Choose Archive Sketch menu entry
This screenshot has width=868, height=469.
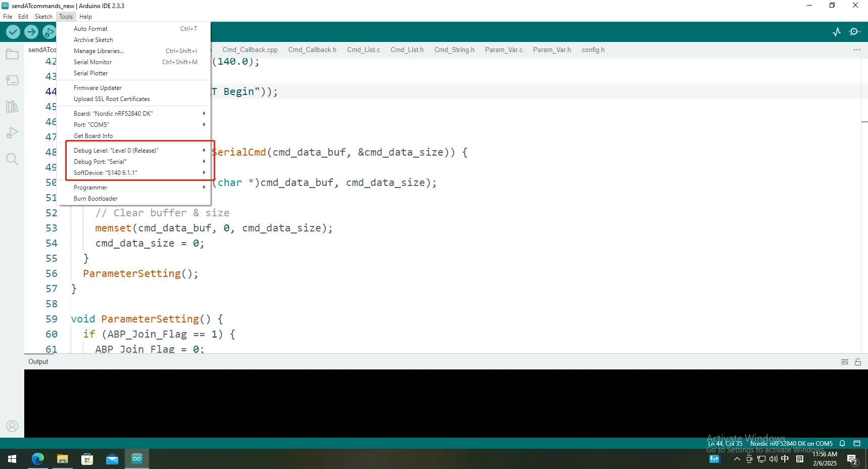[x=133, y=40]
